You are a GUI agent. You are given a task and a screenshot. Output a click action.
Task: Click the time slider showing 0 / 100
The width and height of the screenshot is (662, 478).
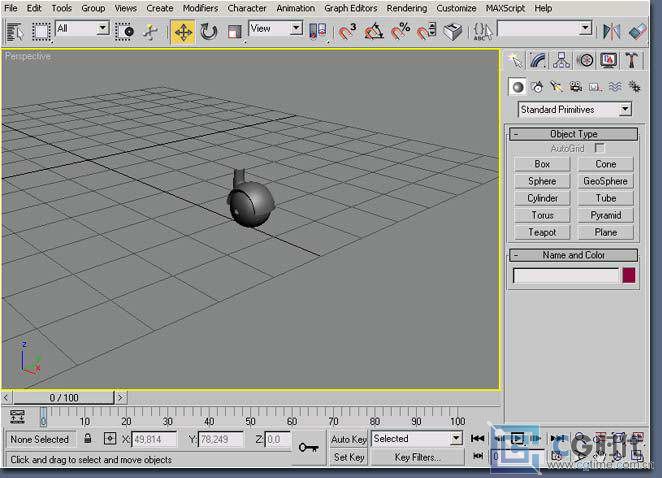(64, 398)
